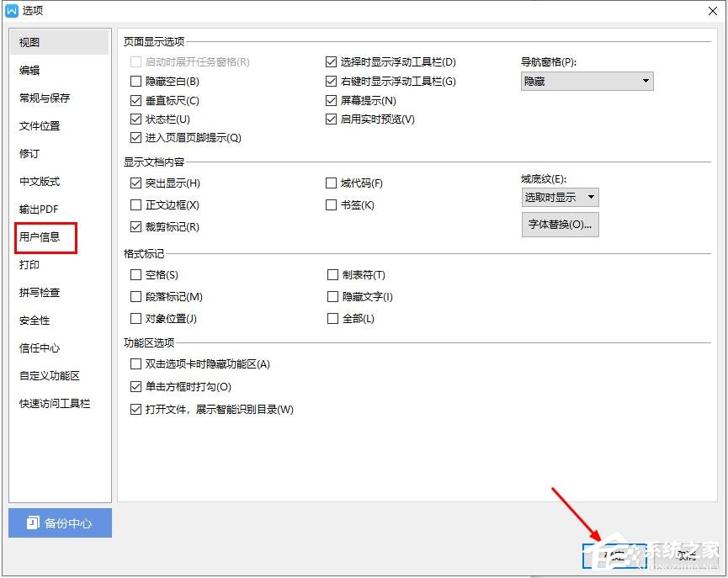Enable 双击选项卡时隐藏功能区(A)

pyautogui.click(x=136, y=364)
